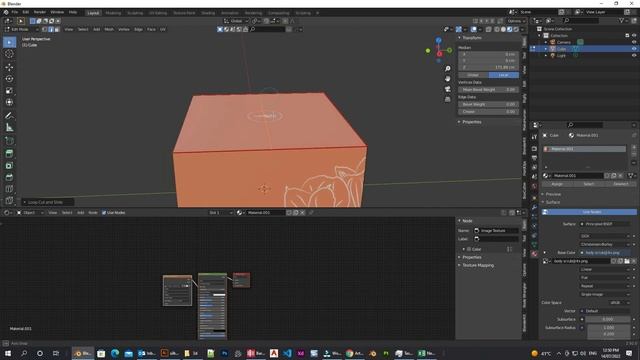
Task: Switch to the Modeling workspace tab
Action: [x=113, y=13]
